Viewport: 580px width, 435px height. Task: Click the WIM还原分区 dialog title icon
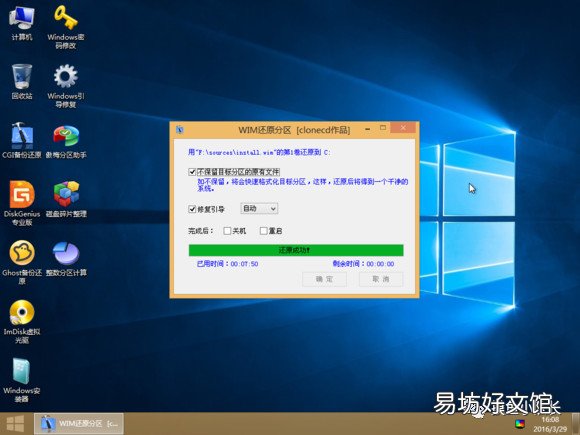coord(180,129)
